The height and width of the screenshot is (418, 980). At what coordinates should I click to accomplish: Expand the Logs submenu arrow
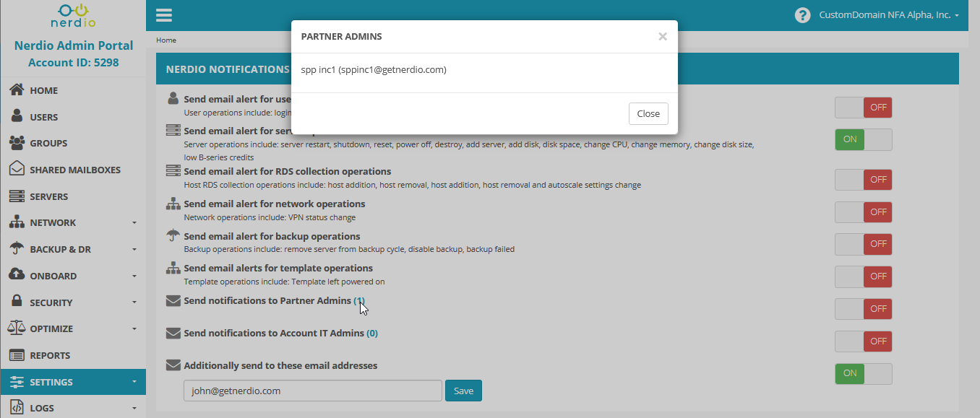click(x=134, y=409)
